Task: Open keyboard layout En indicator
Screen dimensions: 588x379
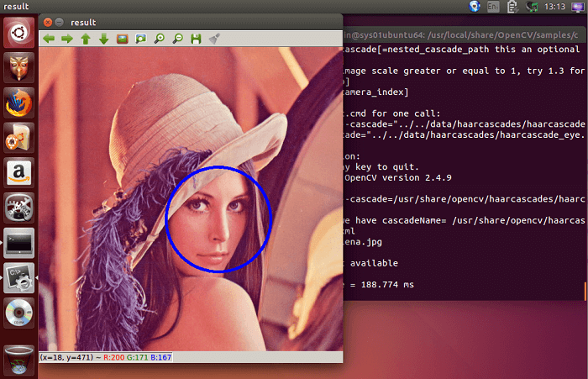Action: pos(493,7)
